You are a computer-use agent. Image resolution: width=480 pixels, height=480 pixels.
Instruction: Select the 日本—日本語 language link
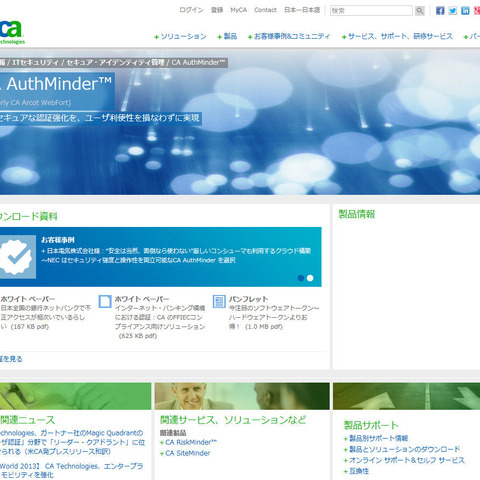click(x=302, y=10)
